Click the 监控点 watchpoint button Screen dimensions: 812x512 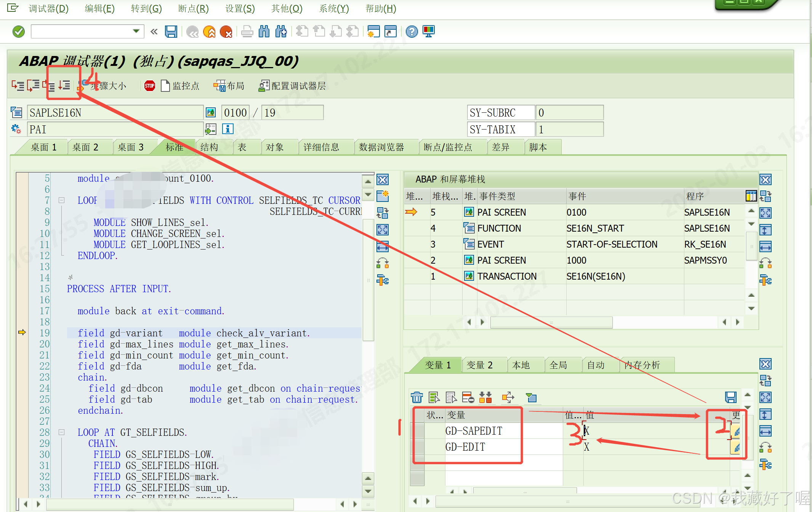pos(180,86)
